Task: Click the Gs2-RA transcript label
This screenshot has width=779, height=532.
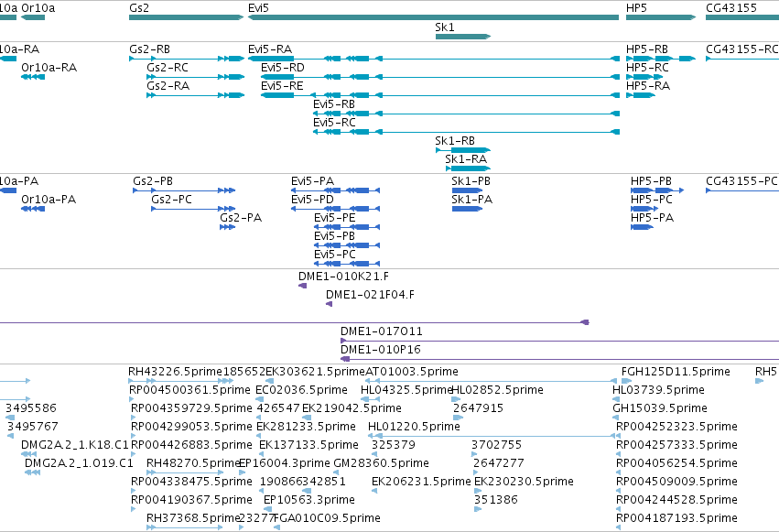Action: point(168,86)
